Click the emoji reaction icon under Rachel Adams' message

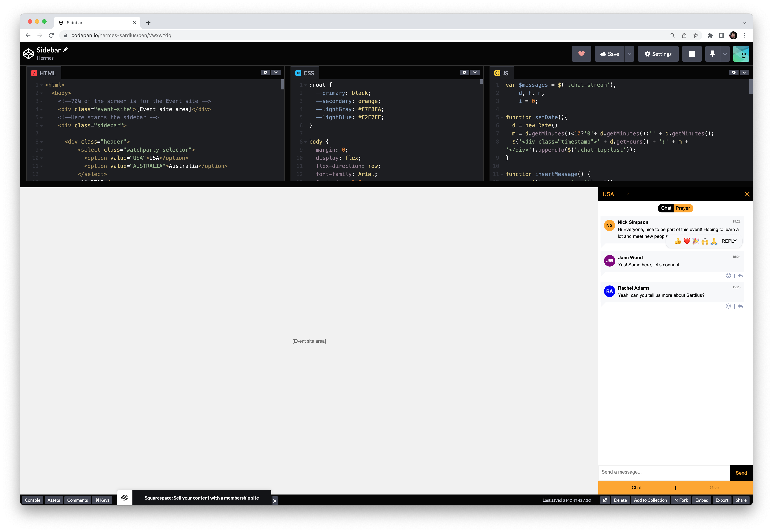(728, 306)
